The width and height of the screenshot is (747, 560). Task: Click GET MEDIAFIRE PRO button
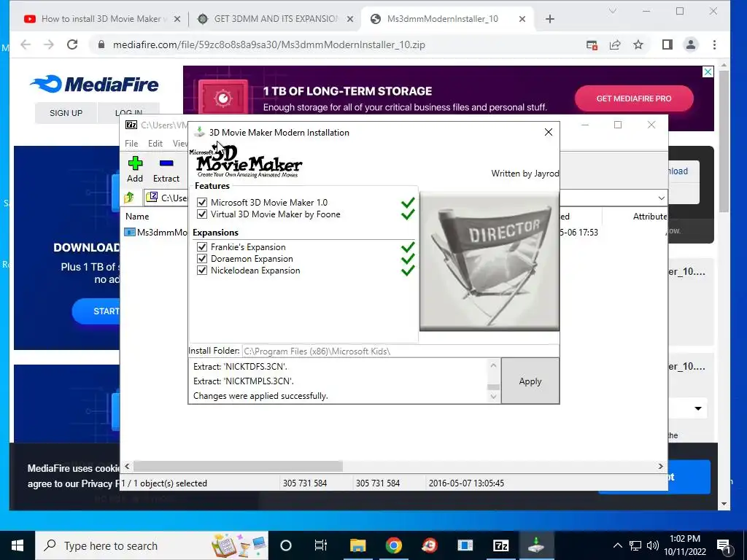point(634,98)
